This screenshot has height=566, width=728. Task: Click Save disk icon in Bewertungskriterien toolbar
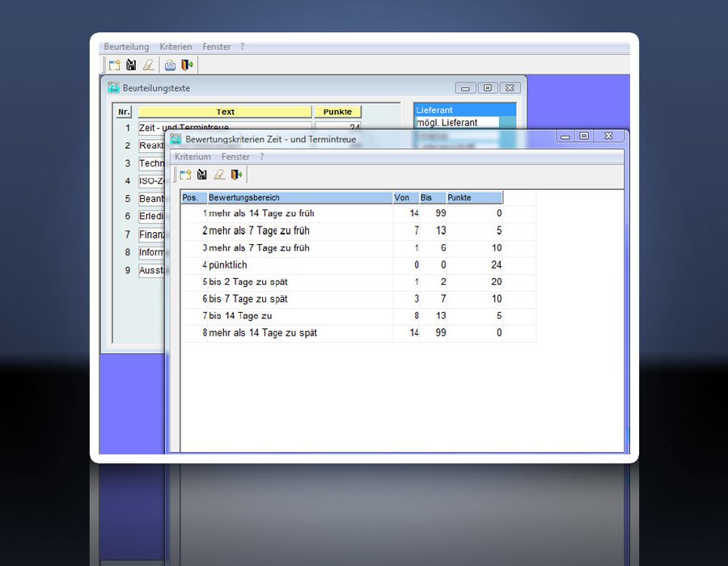202,175
